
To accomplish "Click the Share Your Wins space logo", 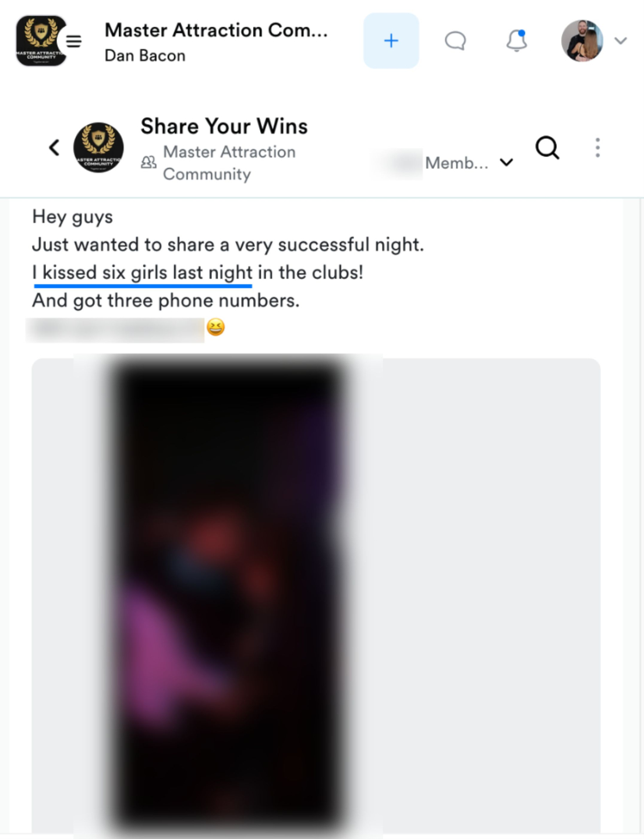I will 98,147.
